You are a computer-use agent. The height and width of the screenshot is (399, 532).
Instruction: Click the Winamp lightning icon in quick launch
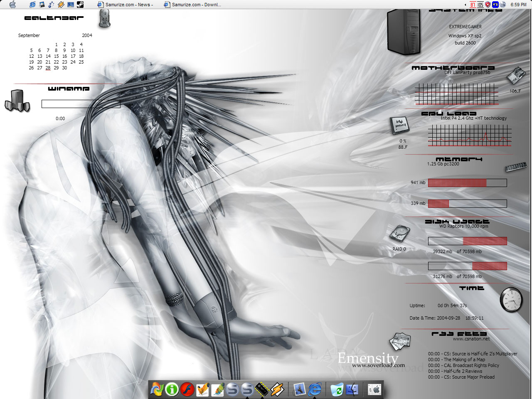pos(61,5)
